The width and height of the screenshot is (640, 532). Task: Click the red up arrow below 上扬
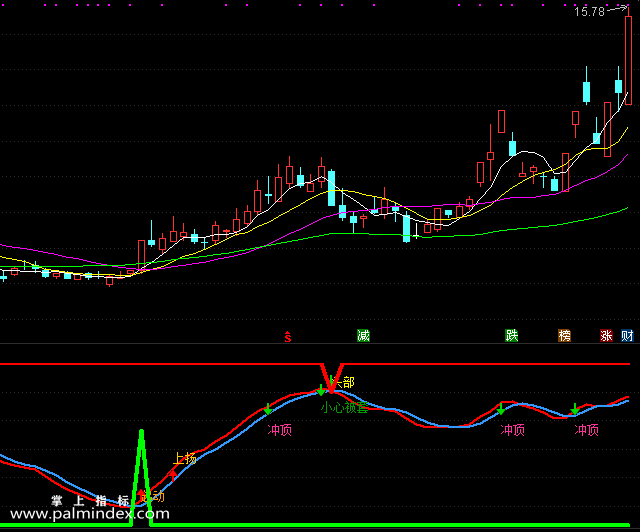tap(173, 475)
